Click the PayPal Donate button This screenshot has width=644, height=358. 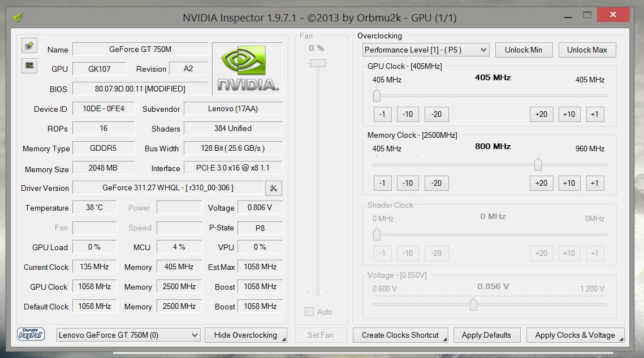tap(31, 334)
